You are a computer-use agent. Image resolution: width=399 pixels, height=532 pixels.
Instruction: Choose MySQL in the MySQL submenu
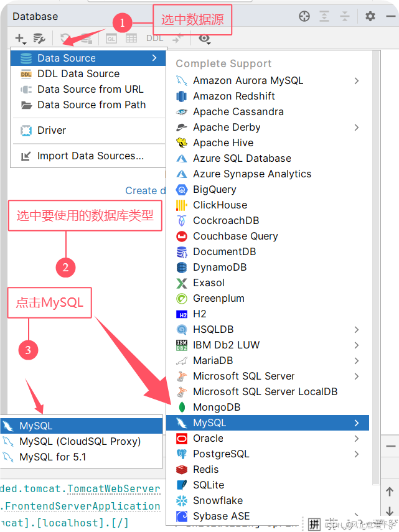click(x=82, y=426)
